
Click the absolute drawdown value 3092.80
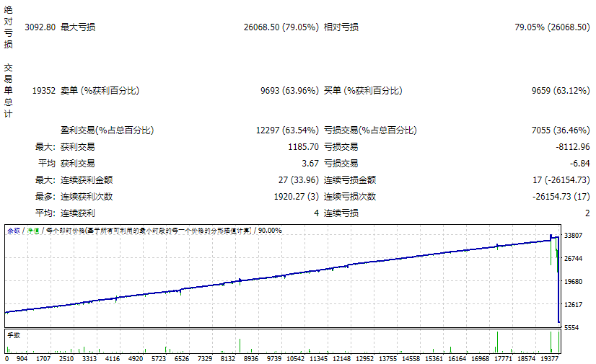point(40,27)
